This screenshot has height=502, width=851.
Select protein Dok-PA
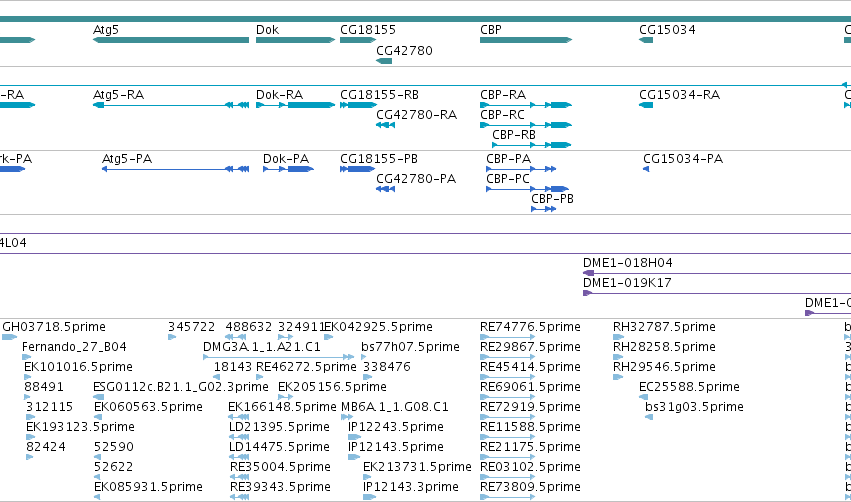tap(288, 169)
